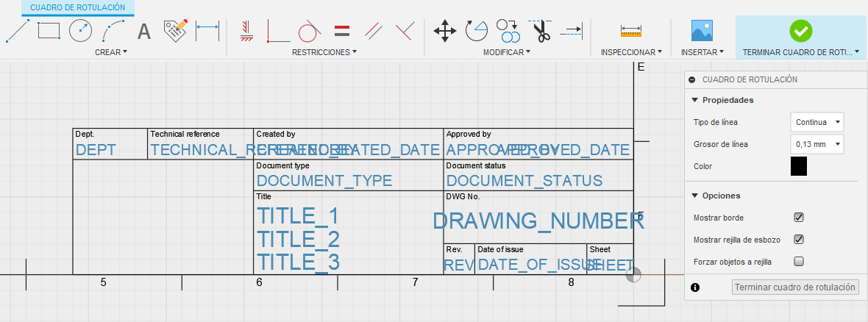Screen dimensions: 868x322
Task: Select the TITLE_2 attribute text
Action: point(299,239)
